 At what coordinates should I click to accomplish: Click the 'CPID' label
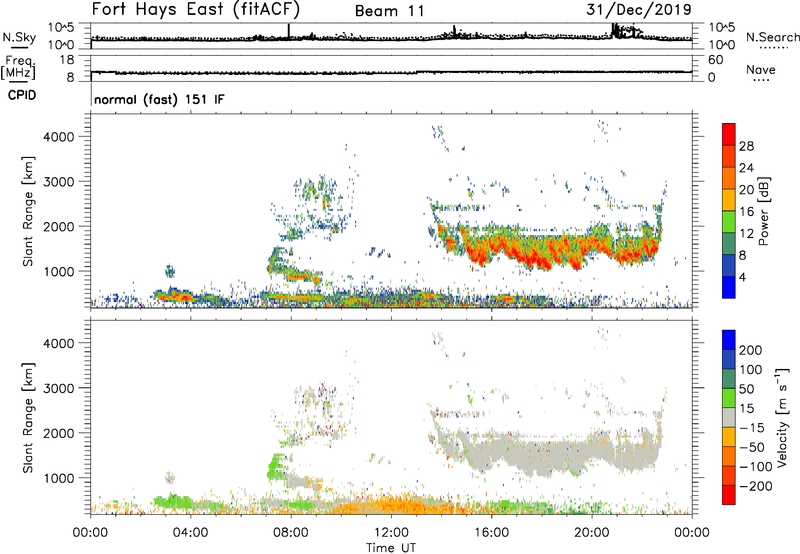22,95
